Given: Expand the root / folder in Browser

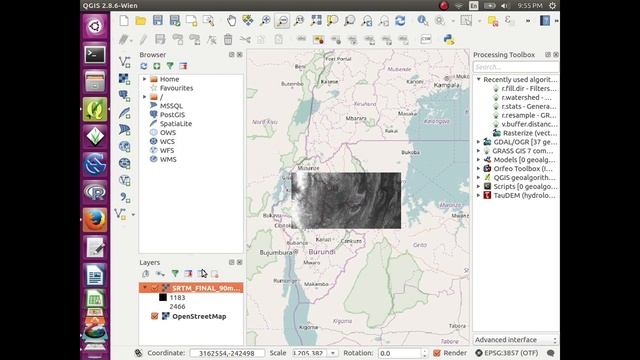Looking at the screenshot, I should [x=144, y=97].
